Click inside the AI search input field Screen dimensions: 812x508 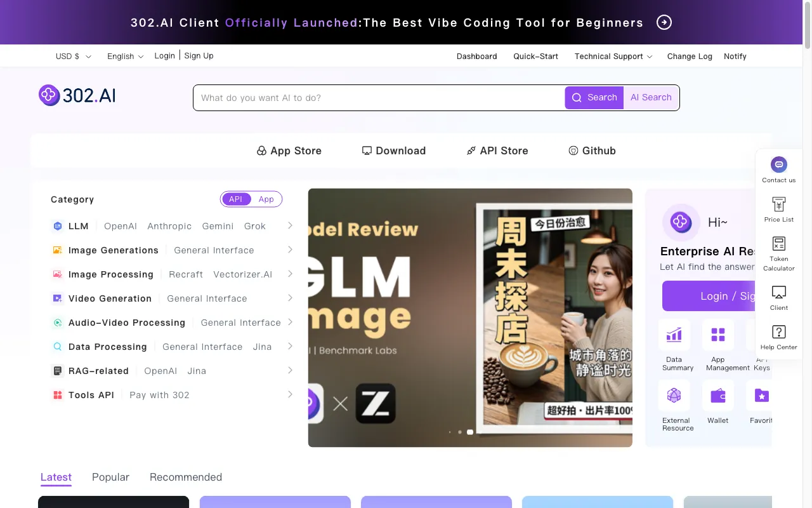pos(379,98)
